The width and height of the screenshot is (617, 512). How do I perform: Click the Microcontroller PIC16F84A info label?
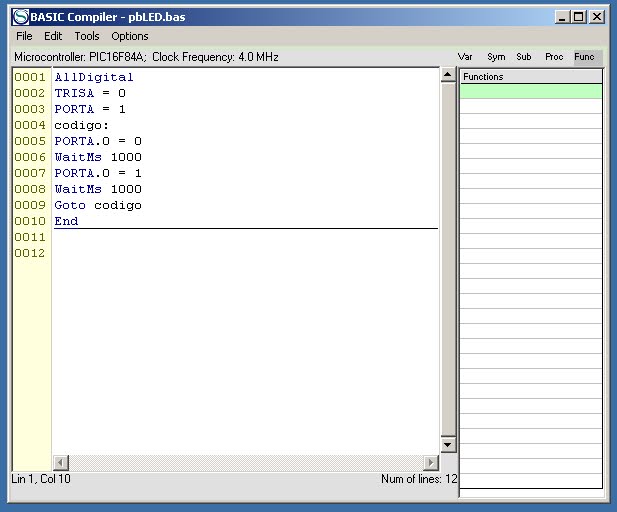tap(80, 57)
